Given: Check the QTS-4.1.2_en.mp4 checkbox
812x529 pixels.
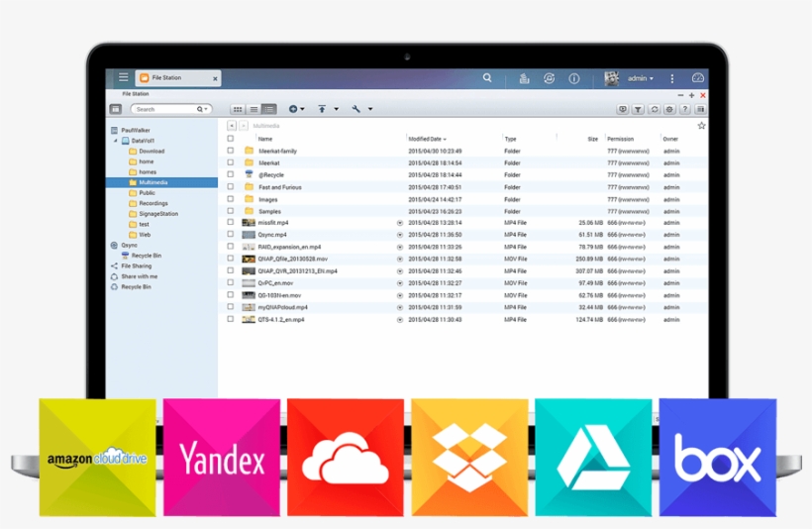Looking at the screenshot, I should coord(231,319).
